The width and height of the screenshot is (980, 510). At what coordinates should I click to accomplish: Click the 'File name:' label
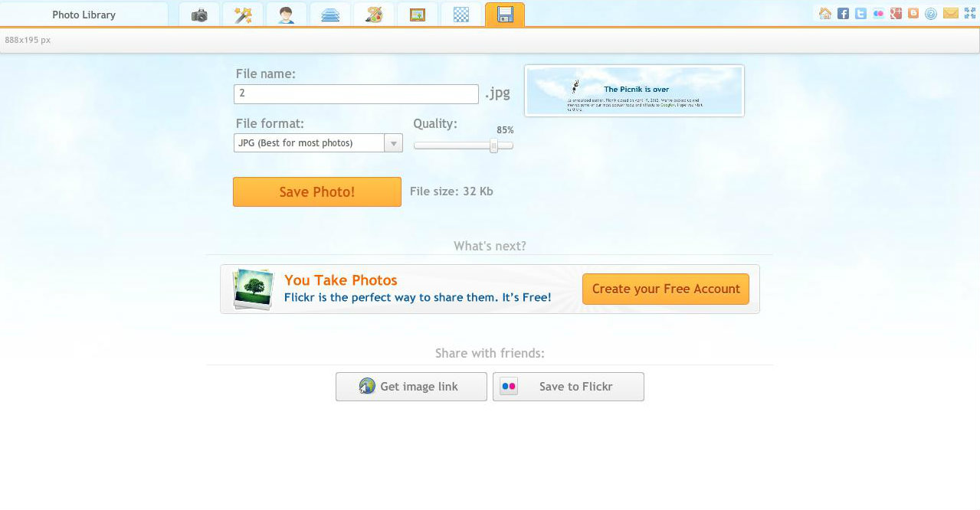click(266, 74)
